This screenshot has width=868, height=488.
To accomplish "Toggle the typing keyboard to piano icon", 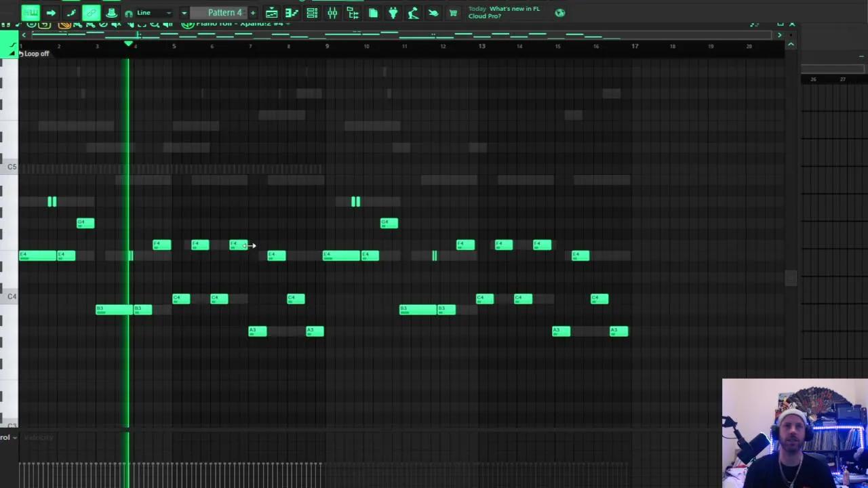I will coord(31,12).
